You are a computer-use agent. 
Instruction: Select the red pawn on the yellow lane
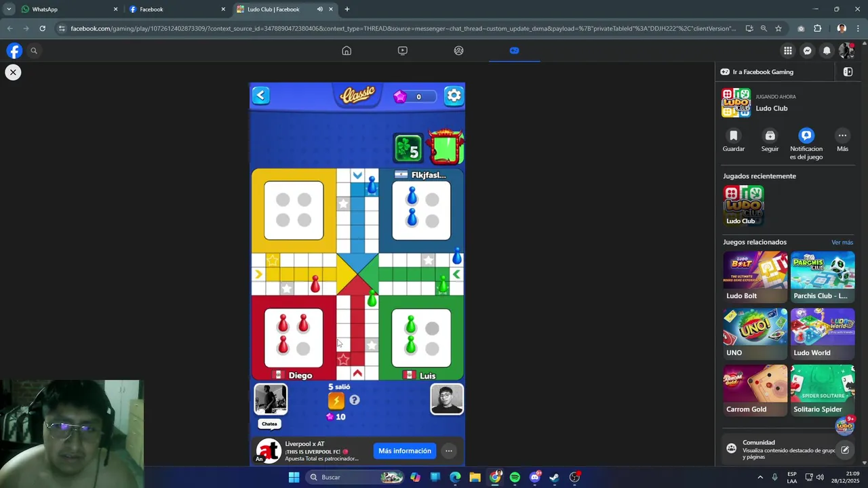point(315,284)
